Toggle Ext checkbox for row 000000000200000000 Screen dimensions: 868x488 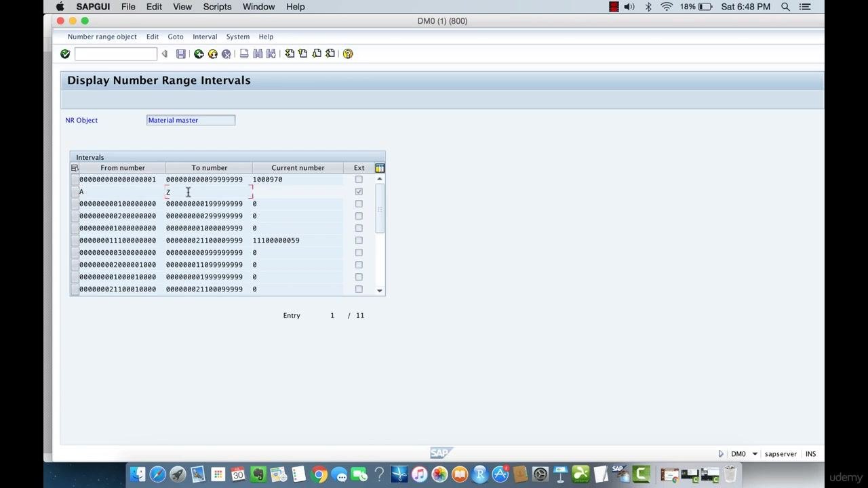pyautogui.click(x=359, y=216)
